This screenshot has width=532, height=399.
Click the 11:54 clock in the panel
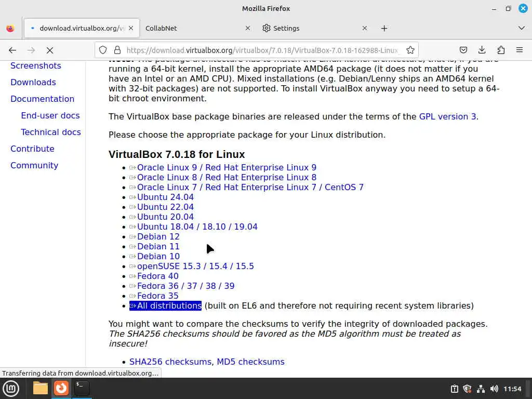click(512, 389)
